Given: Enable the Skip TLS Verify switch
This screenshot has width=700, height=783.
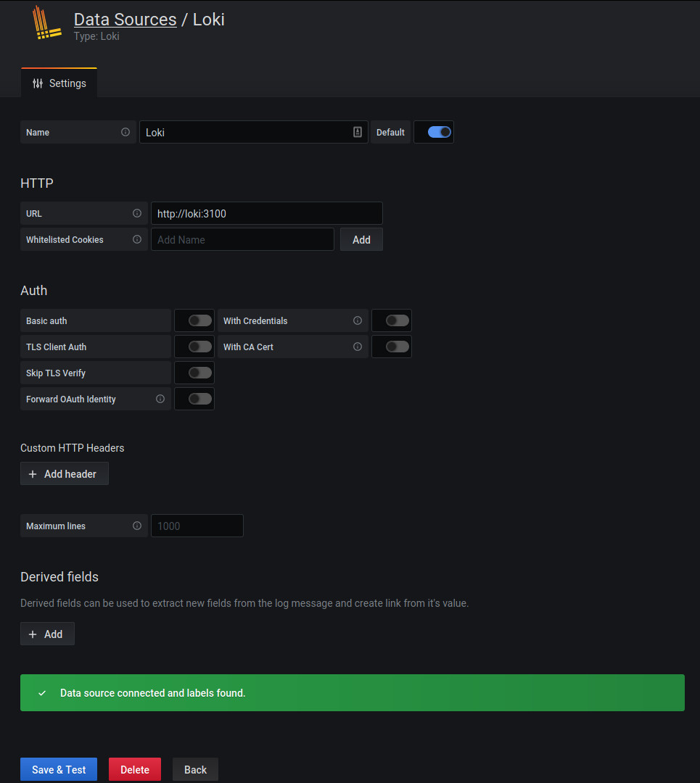Looking at the screenshot, I should 200,373.
